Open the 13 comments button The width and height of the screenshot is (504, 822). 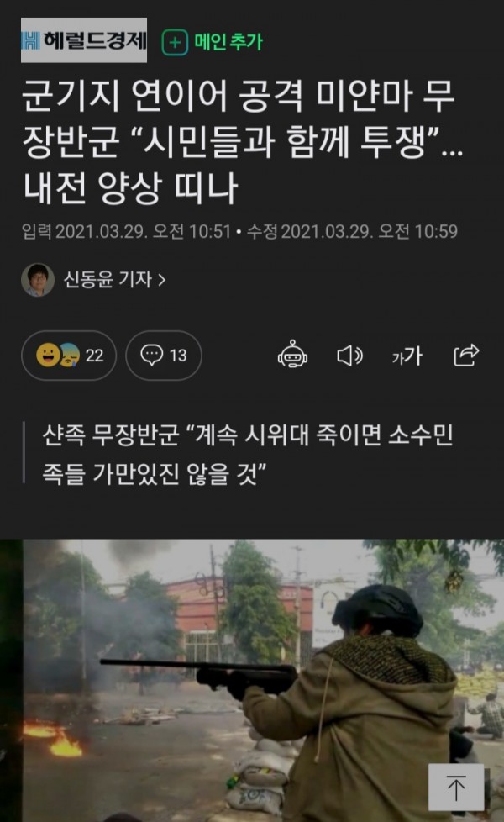tap(164, 356)
